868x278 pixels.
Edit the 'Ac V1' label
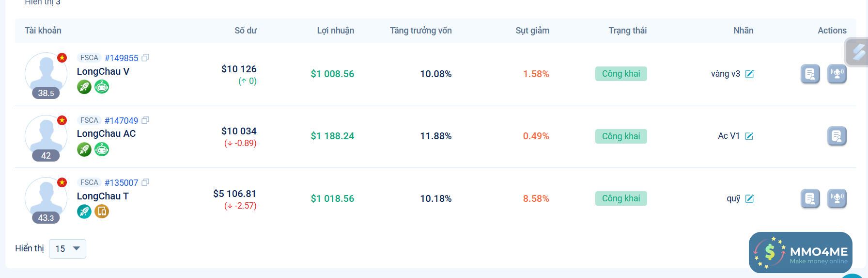[x=749, y=136]
